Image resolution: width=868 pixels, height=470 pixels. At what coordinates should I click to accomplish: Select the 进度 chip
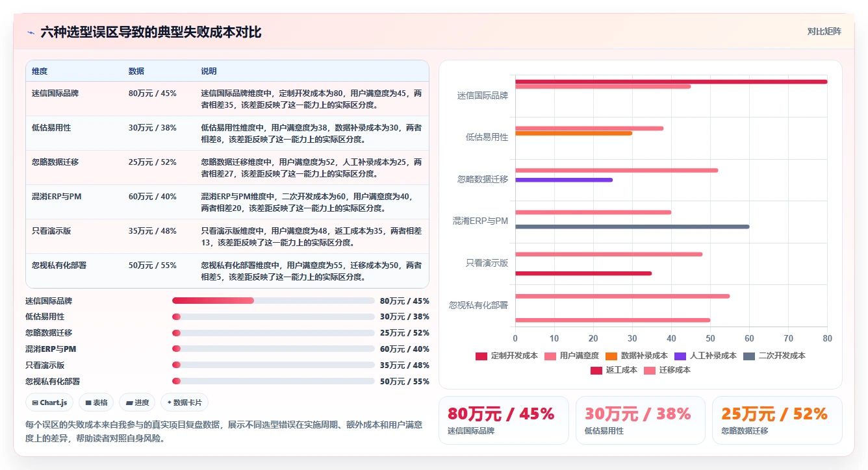pos(137,402)
